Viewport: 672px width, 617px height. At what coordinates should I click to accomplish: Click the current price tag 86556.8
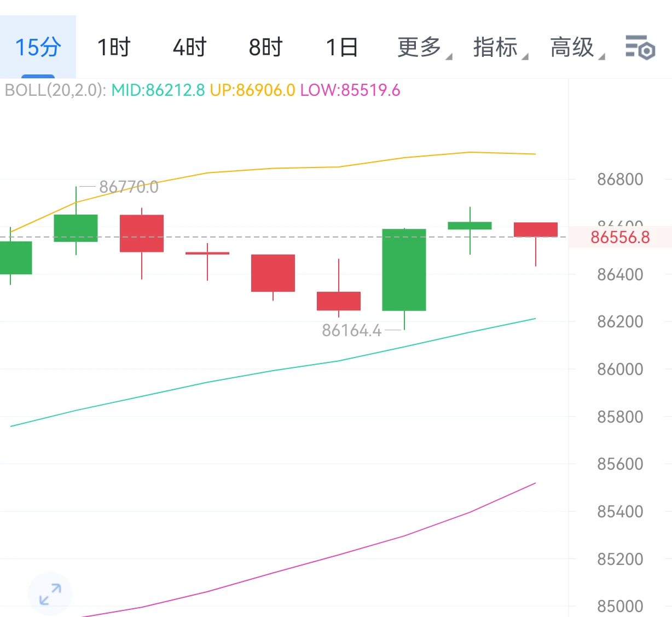click(620, 237)
